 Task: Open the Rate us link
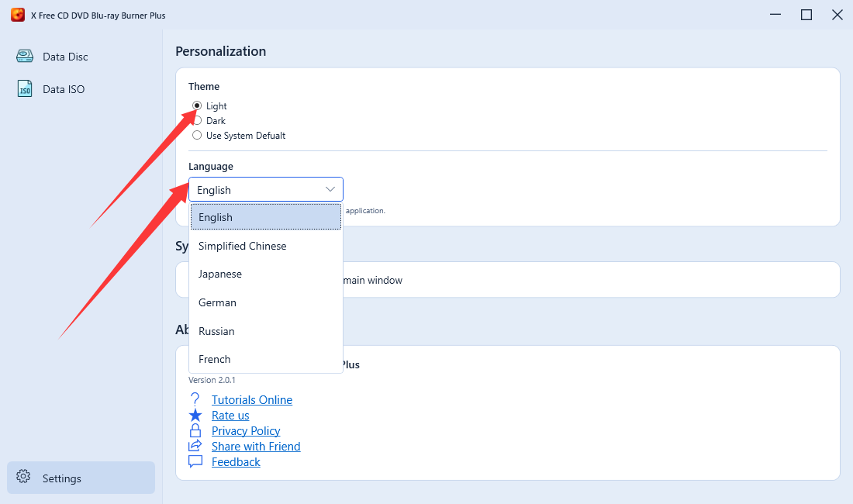(230, 416)
